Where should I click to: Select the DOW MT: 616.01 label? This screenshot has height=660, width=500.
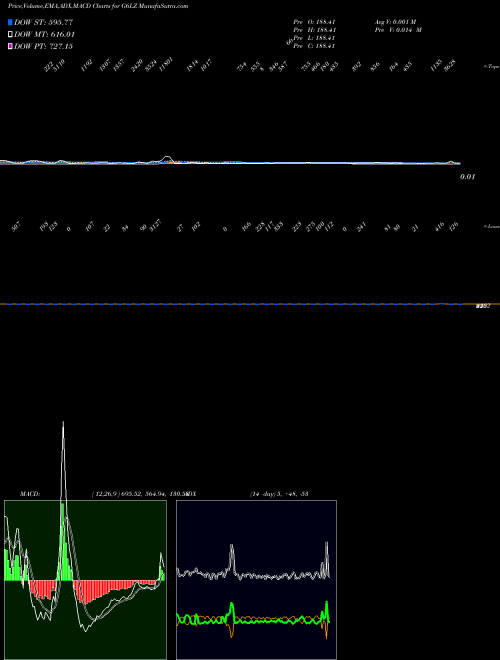(x=45, y=35)
